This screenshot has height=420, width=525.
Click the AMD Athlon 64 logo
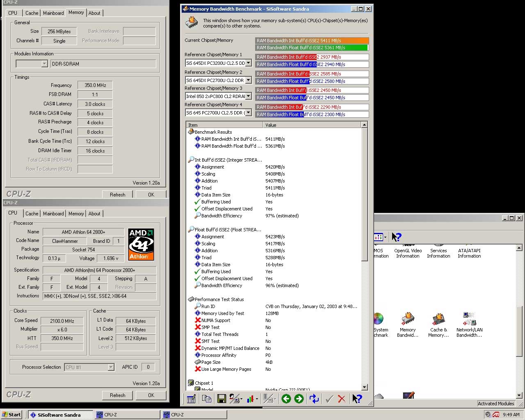tap(141, 244)
